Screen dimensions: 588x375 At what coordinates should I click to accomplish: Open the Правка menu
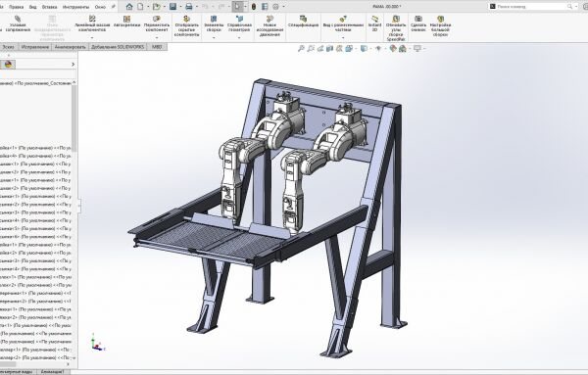[16, 7]
